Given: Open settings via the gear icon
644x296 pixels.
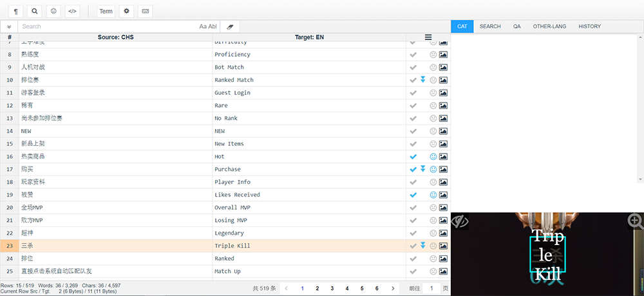Looking at the screenshot, I should (x=126, y=11).
